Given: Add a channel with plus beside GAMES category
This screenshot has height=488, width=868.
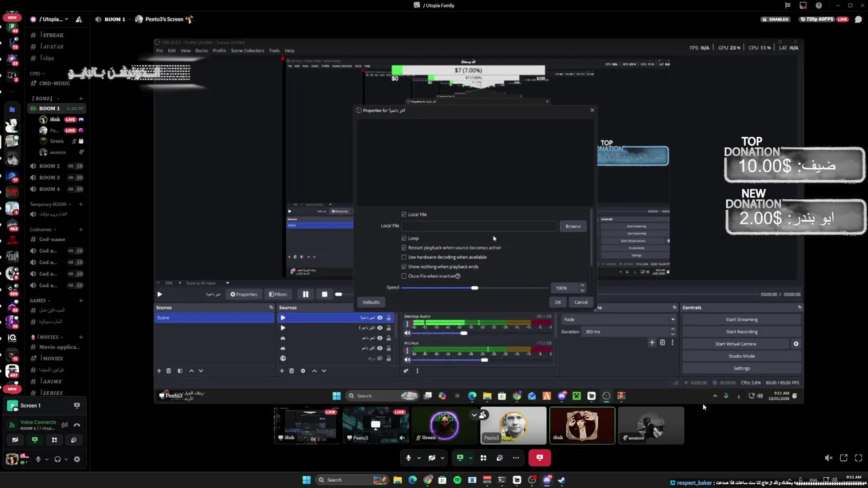Looking at the screenshot, I should click(81, 300).
